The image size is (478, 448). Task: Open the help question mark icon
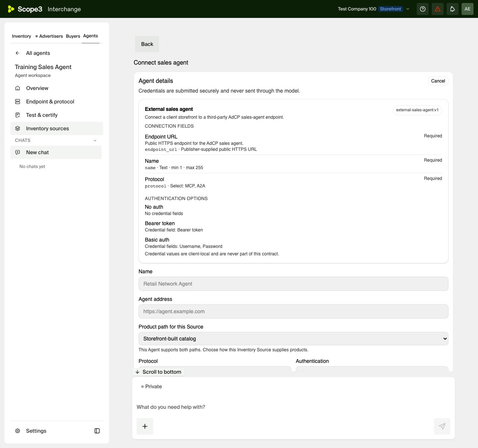pyautogui.click(x=423, y=9)
